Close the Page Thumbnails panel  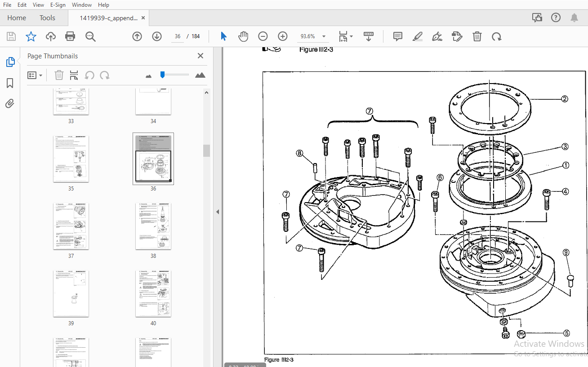pos(200,56)
